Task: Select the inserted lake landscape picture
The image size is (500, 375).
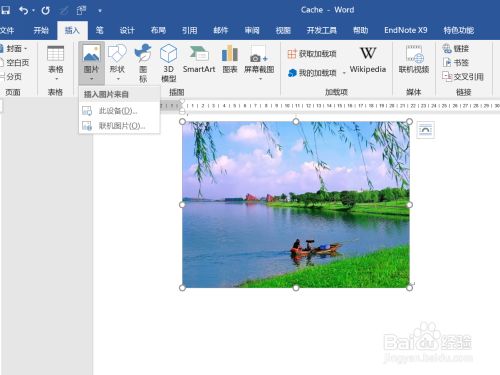Action: tap(296, 205)
